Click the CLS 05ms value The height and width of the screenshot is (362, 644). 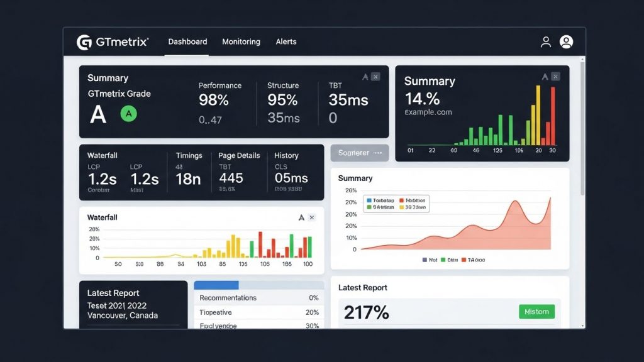pyautogui.click(x=291, y=178)
